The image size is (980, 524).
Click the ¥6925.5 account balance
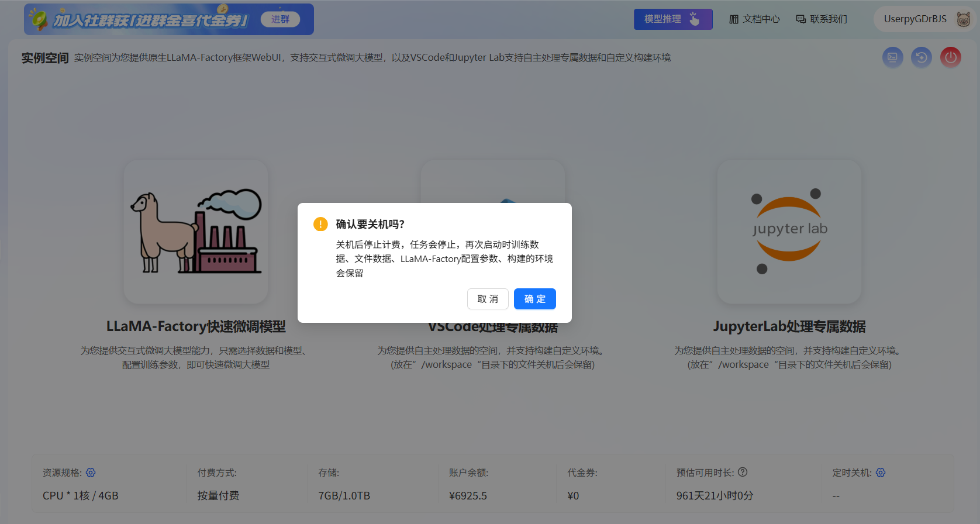pos(468,495)
